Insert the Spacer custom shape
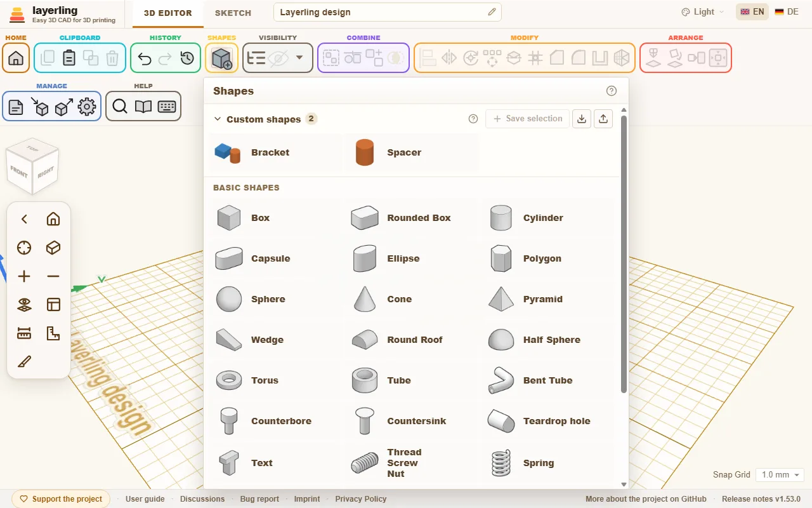Image resolution: width=812 pixels, height=508 pixels. (x=412, y=152)
